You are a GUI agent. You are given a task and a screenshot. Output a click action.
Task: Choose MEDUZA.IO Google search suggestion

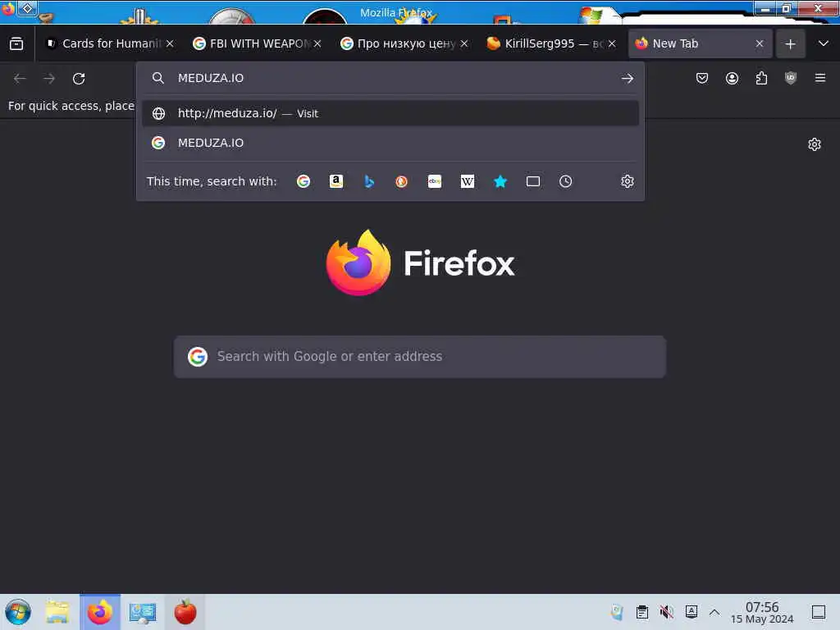coord(390,143)
